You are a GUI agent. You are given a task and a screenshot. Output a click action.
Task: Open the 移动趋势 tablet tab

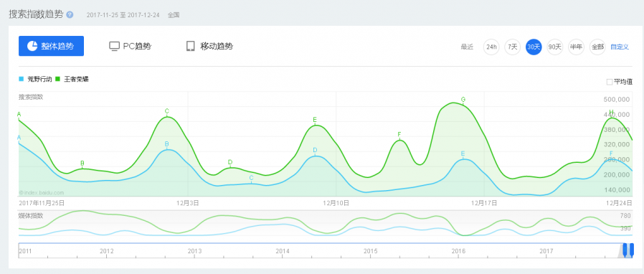(209, 46)
